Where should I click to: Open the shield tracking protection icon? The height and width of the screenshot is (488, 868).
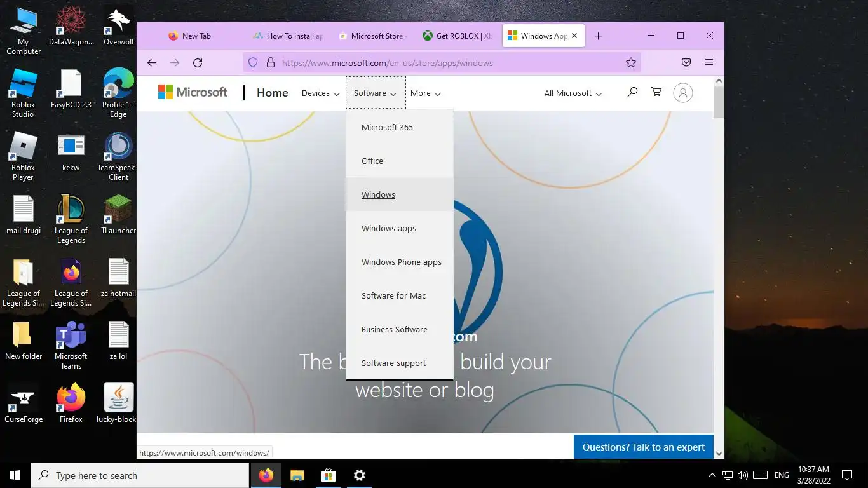click(x=253, y=62)
